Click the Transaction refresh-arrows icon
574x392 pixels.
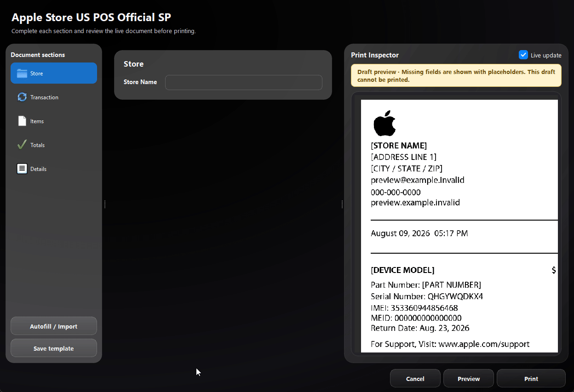(22, 97)
